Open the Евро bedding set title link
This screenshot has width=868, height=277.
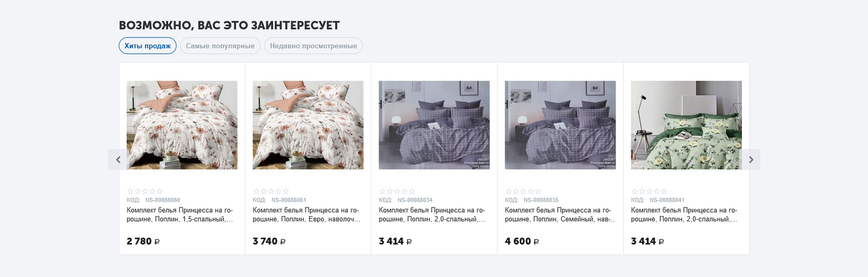(x=306, y=215)
